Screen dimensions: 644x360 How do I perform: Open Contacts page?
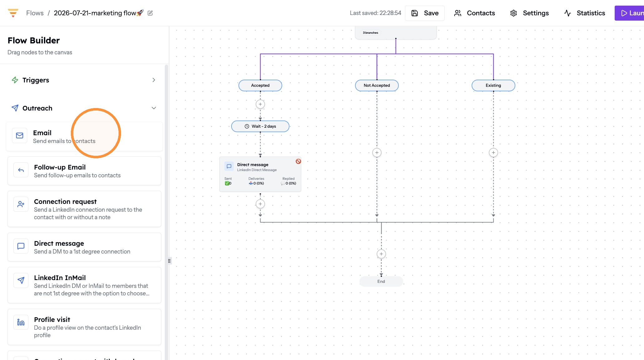[474, 13]
